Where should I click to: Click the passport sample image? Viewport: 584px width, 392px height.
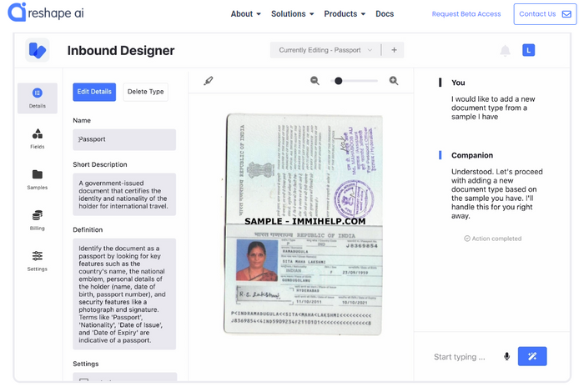303,224
